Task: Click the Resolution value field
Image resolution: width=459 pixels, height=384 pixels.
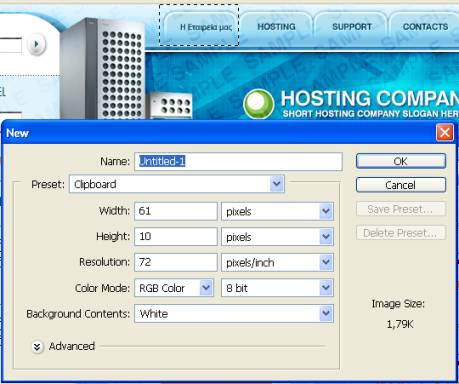Action: click(x=176, y=262)
